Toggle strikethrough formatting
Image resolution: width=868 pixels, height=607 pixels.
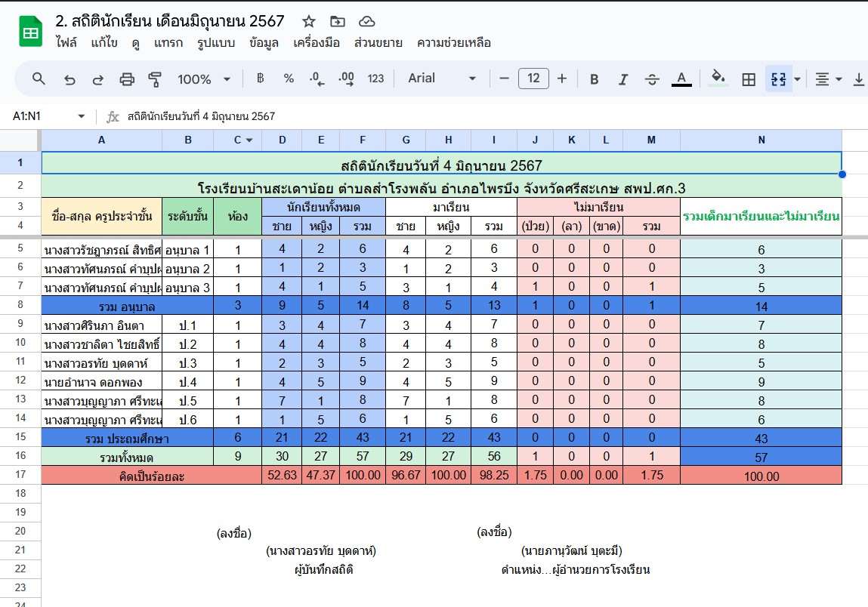[651, 79]
